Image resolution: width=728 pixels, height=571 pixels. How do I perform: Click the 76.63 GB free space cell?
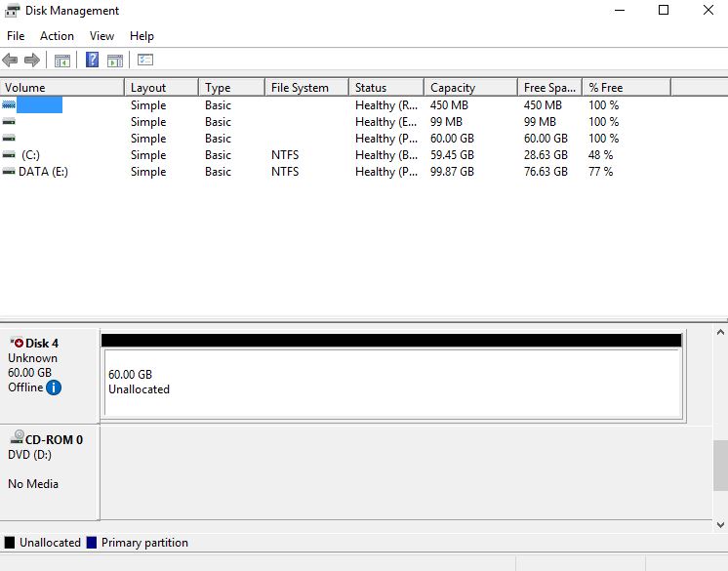(x=546, y=172)
